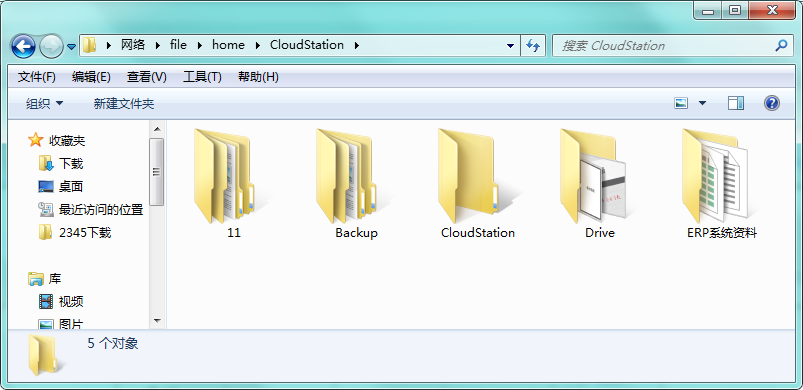Click the 5 个对象 status text

(x=113, y=343)
